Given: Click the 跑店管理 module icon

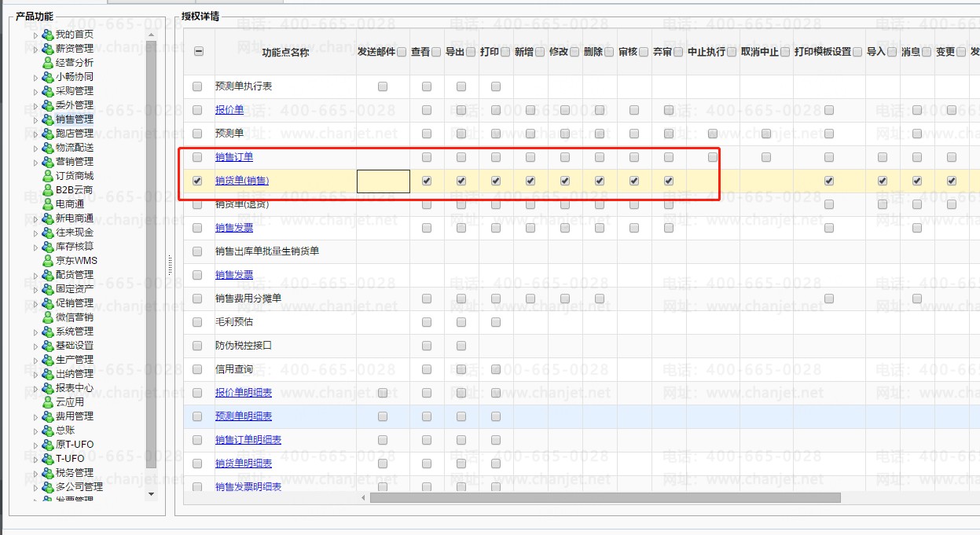Looking at the screenshot, I should 48,134.
